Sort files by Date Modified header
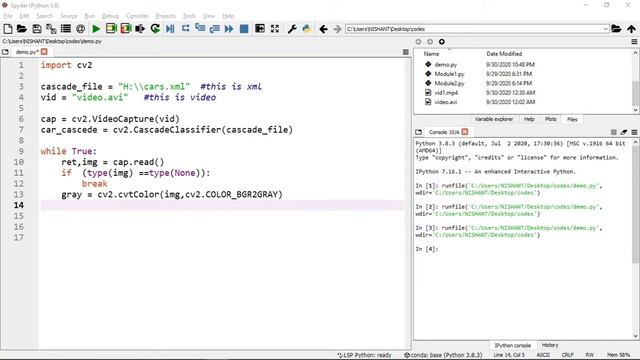This screenshot has height=360, width=640. [504, 54]
